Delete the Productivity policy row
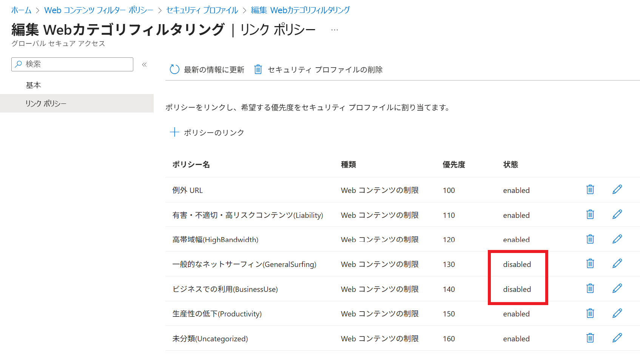The image size is (640, 364). point(590,313)
